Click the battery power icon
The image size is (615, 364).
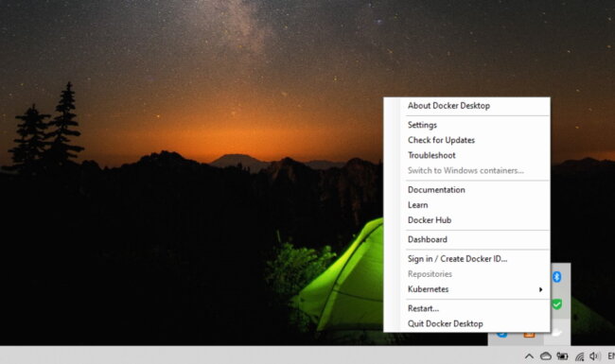click(562, 356)
